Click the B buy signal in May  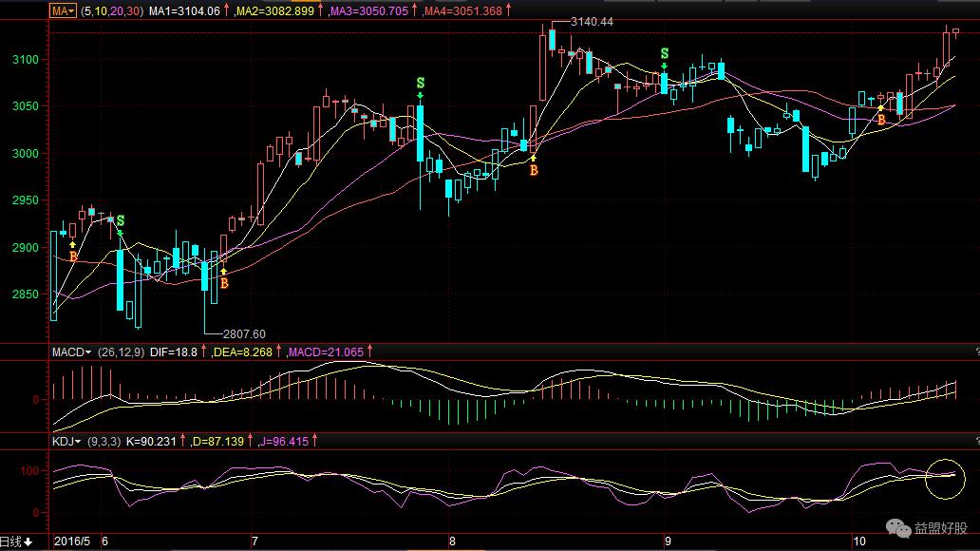point(73,256)
